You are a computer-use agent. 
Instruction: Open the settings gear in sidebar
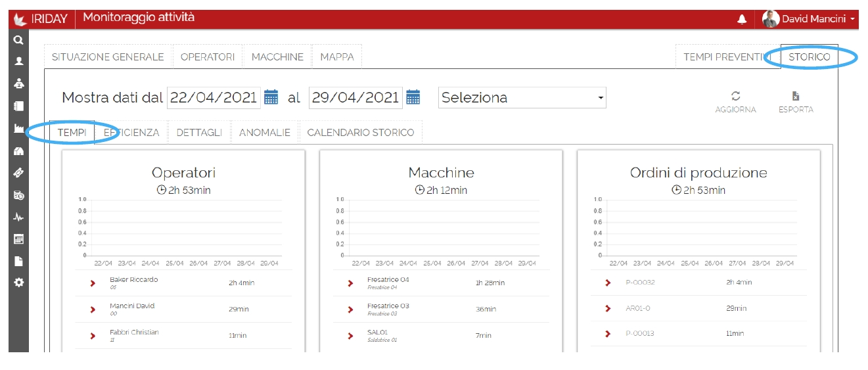tap(18, 283)
